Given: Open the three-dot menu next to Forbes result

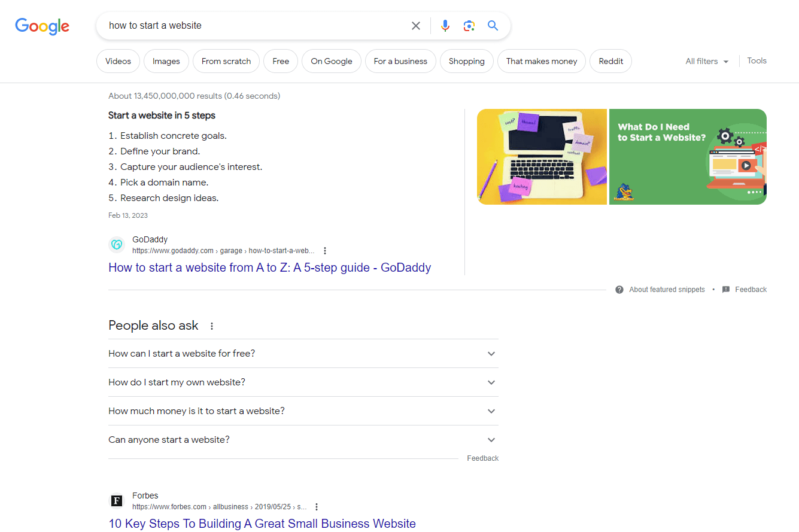Looking at the screenshot, I should point(317,506).
